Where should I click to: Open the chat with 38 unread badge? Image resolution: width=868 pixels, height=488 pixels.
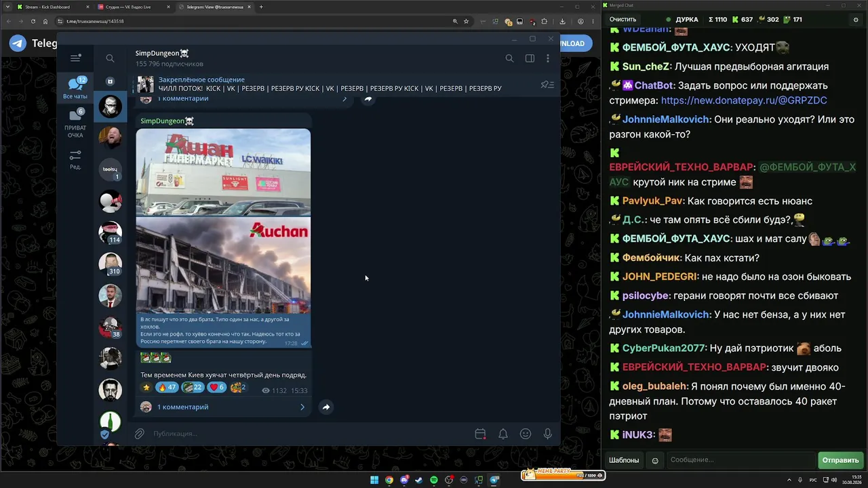(x=111, y=327)
